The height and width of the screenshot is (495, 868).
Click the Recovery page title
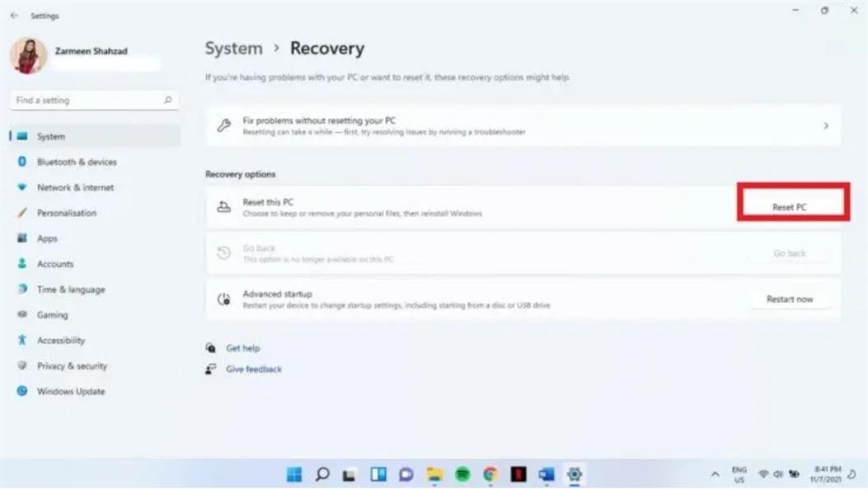(327, 48)
